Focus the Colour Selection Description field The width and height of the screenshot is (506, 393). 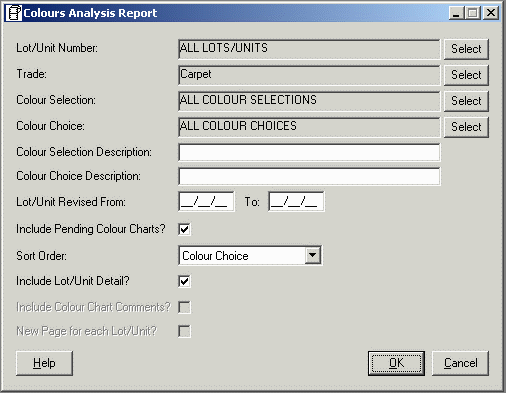click(x=309, y=152)
